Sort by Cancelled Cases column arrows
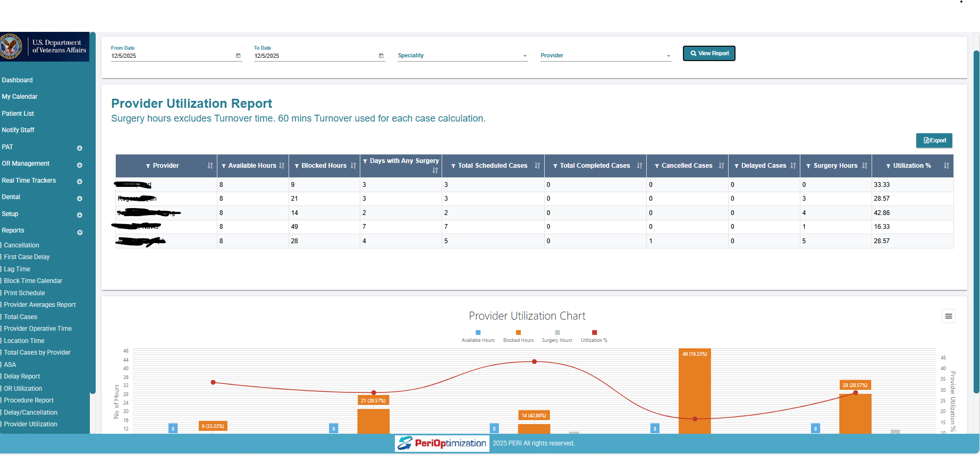This screenshot has height=455, width=980. coord(721,166)
